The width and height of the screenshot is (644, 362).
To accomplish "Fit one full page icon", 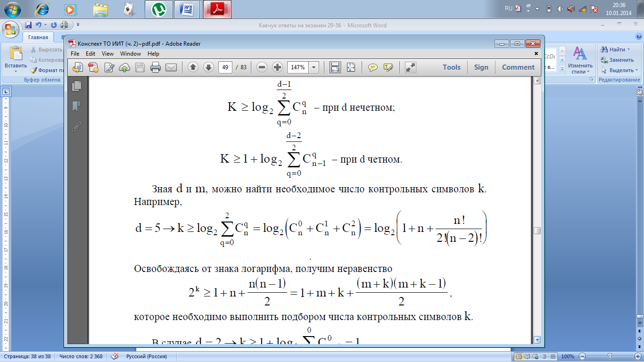I will pyautogui.click(x=351, y=67).
